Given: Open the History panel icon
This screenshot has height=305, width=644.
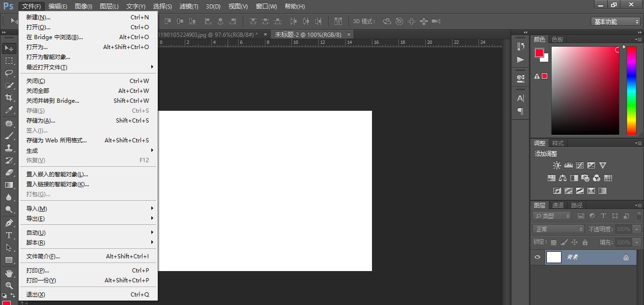Looking at the screenshot, I should pos(520,46).
